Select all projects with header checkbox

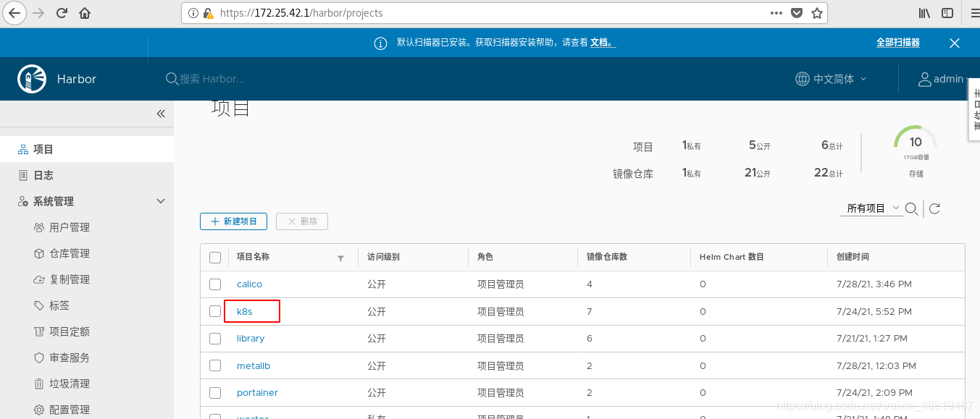click(x=215, y=258)
